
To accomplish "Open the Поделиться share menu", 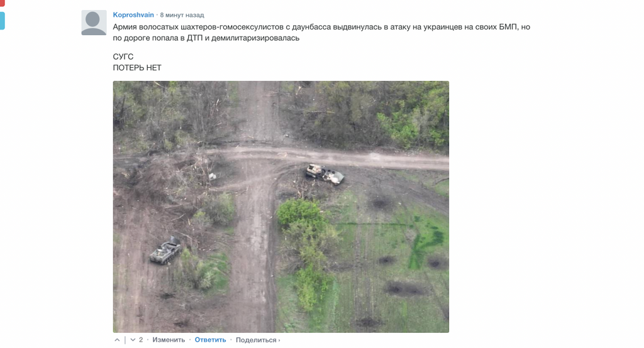I will click(256, 340).
